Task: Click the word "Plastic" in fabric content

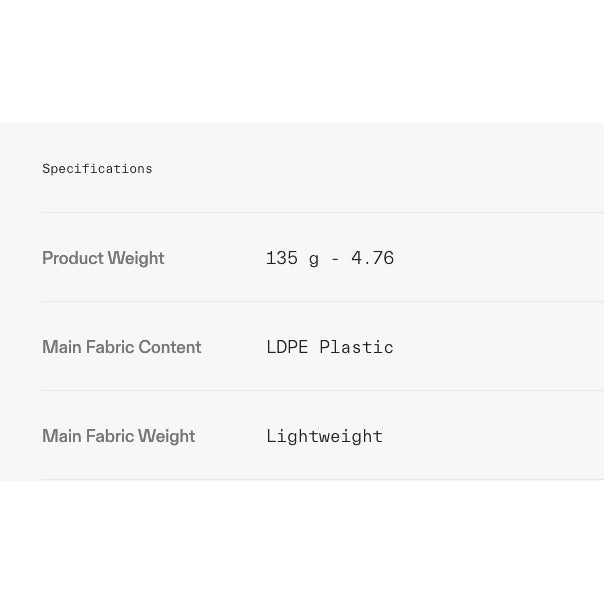Action: tap(356, 347)
